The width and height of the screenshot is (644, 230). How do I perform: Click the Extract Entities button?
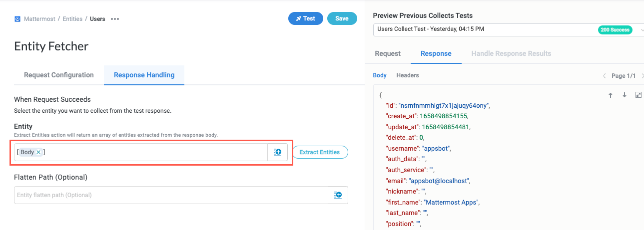(320, 152)
